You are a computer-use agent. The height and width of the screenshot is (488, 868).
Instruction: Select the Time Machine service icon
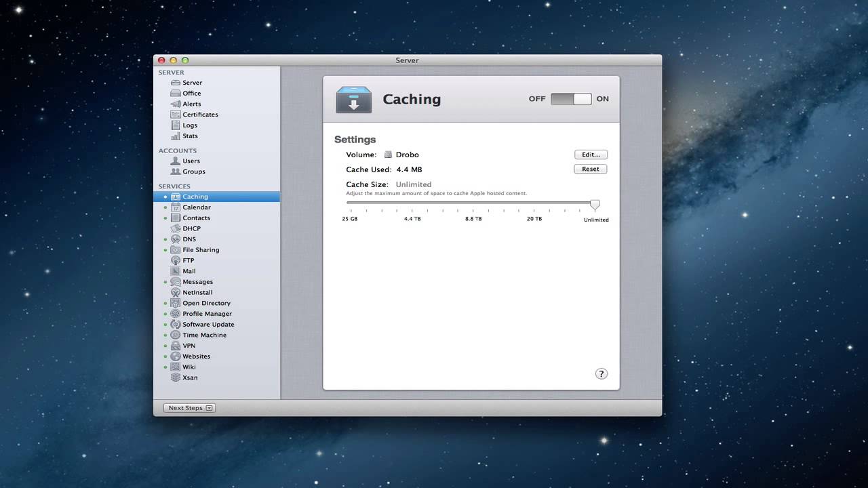176,335
